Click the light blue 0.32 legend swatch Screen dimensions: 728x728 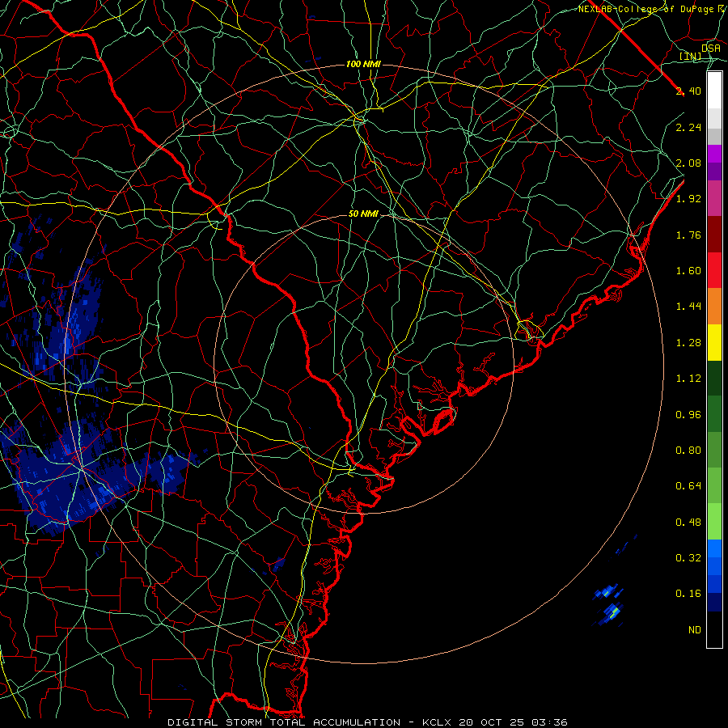[x=714, y=548]
